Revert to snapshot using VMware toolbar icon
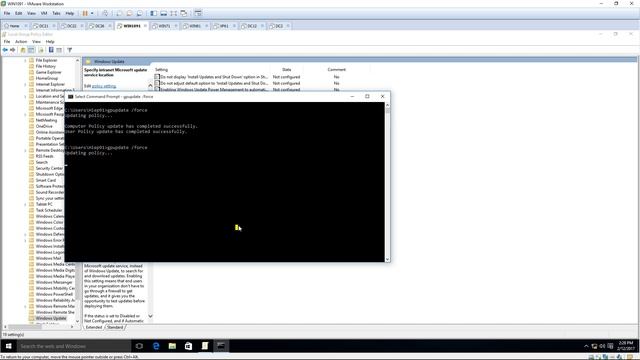The height and width of the screenshot is (360, 640). 129,13
